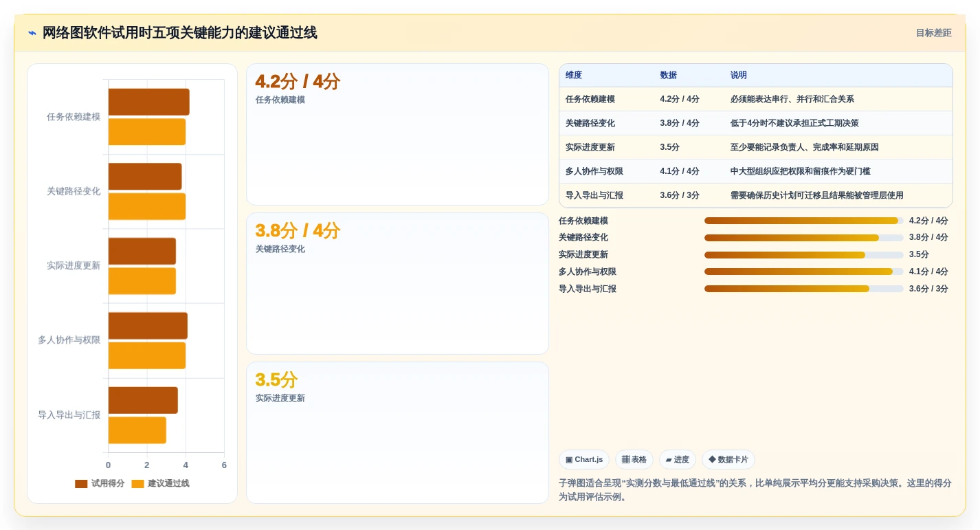980x530 pixels.
Task: Click the 导入导出与汇报 pass line bar in chart
Action: point(137,430)
